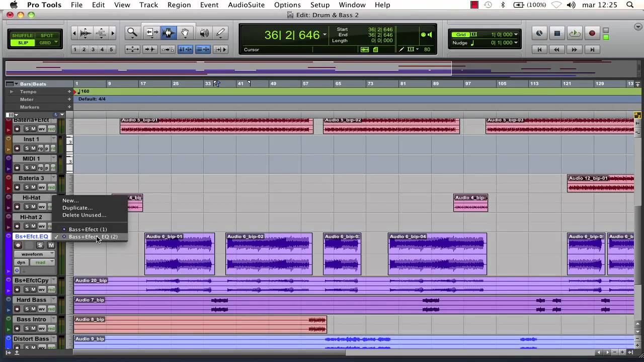Open the Track menu
This screenshot has height=362, width=644.
pos(148,5)
